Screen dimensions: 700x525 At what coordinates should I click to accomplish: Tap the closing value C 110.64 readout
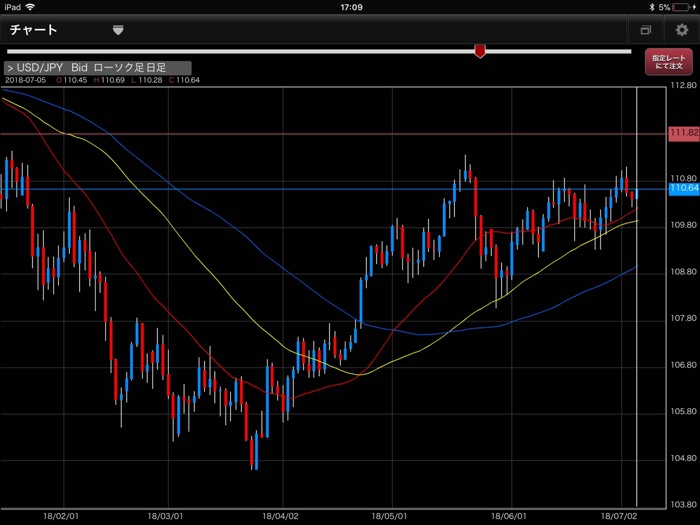coord(184,78)
